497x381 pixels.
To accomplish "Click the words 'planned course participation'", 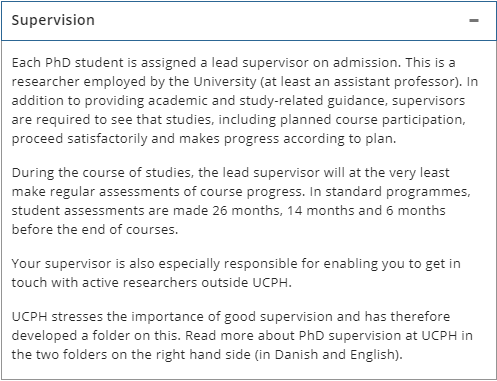I will click(x=372, y=120).
